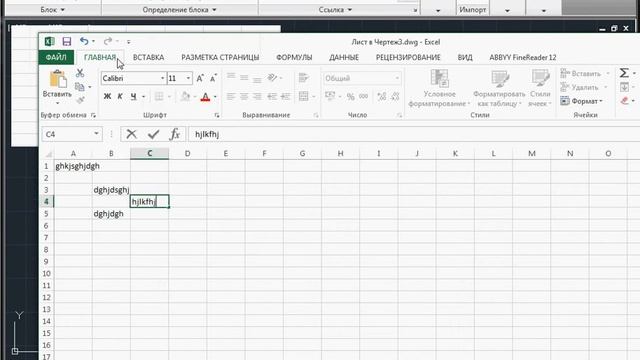Toggle italic К formatting
Screen dimensions: 640x360
click(120, 96)
